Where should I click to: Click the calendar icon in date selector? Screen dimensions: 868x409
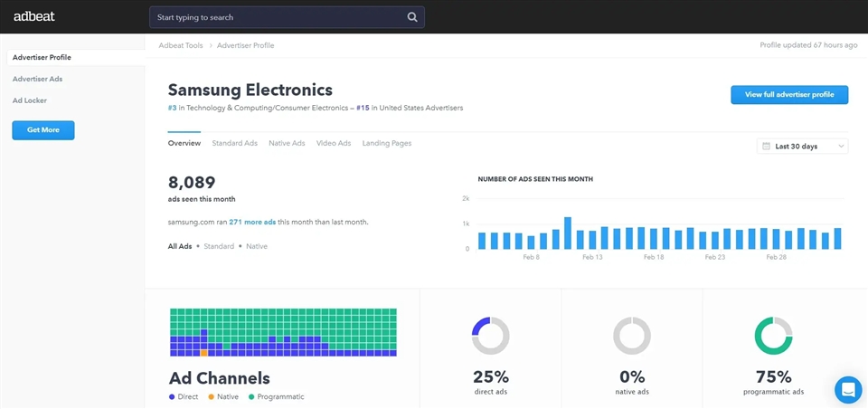pos(767,147)
